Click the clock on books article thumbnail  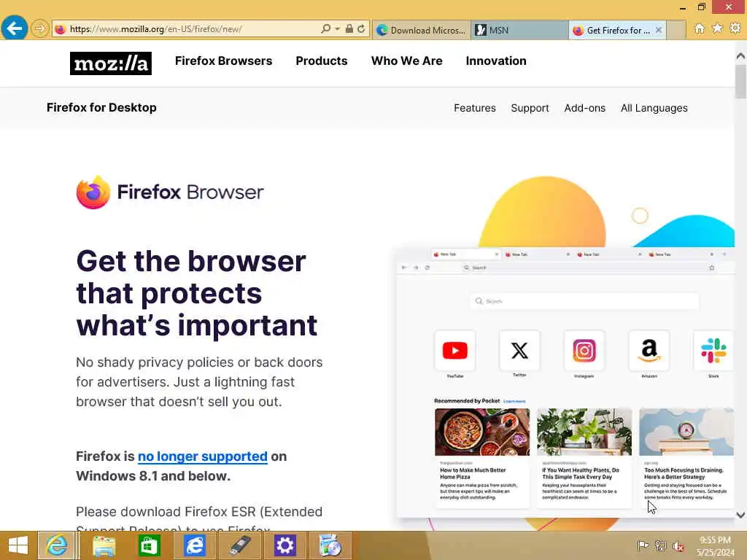(x=686, y=432)
